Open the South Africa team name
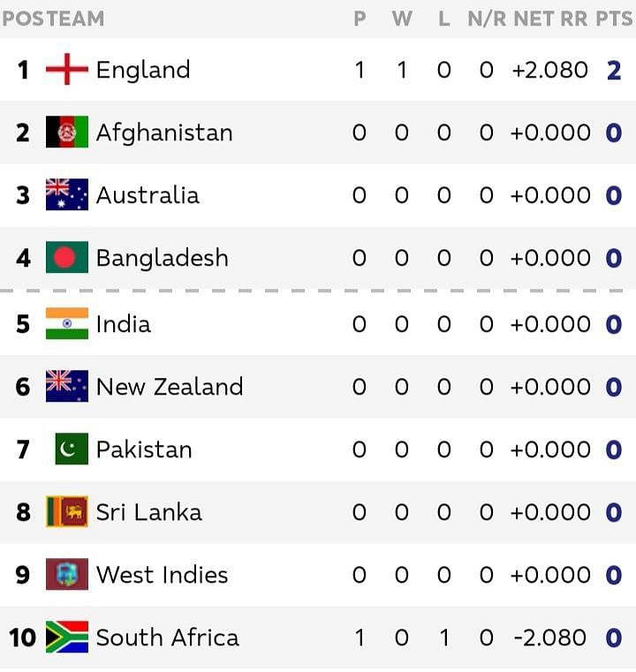 point(168,638)
